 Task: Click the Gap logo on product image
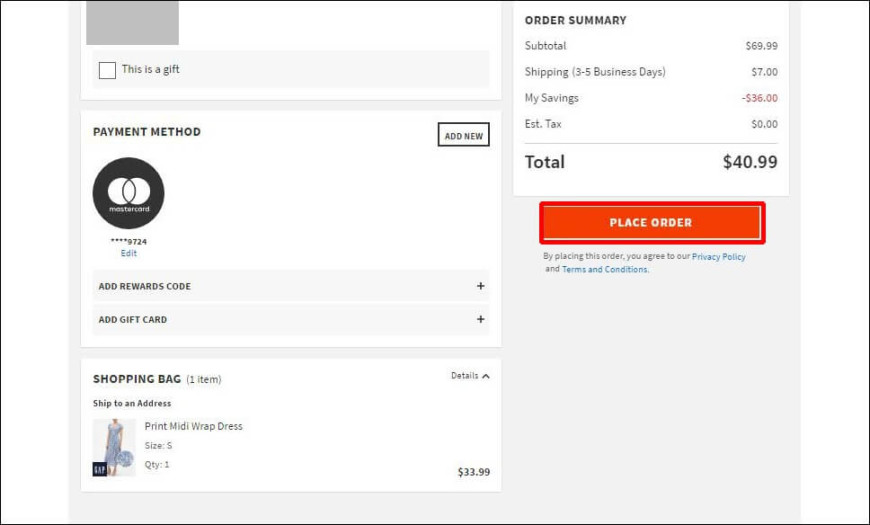[99, 469]
